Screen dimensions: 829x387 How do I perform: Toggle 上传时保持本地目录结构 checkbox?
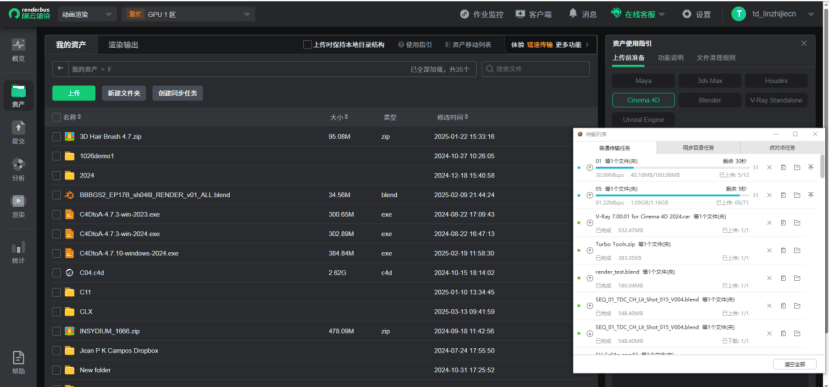pos(307,45)
